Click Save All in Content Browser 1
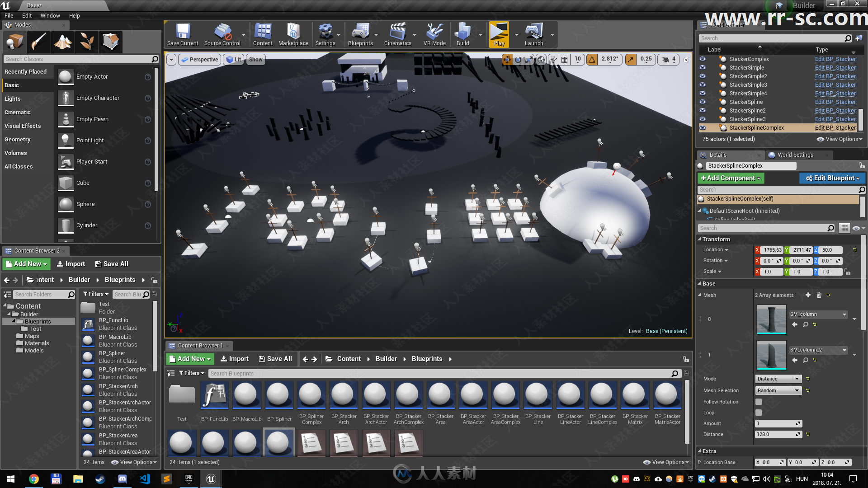The width and height of the screenshot is (868, 488). pyautogui.click(x=275, y=359)
